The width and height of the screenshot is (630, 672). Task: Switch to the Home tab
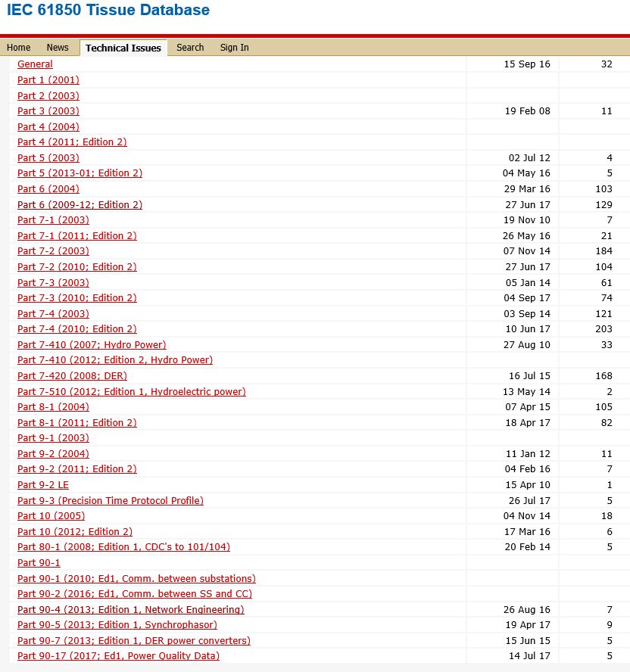(x=18, y=48)
